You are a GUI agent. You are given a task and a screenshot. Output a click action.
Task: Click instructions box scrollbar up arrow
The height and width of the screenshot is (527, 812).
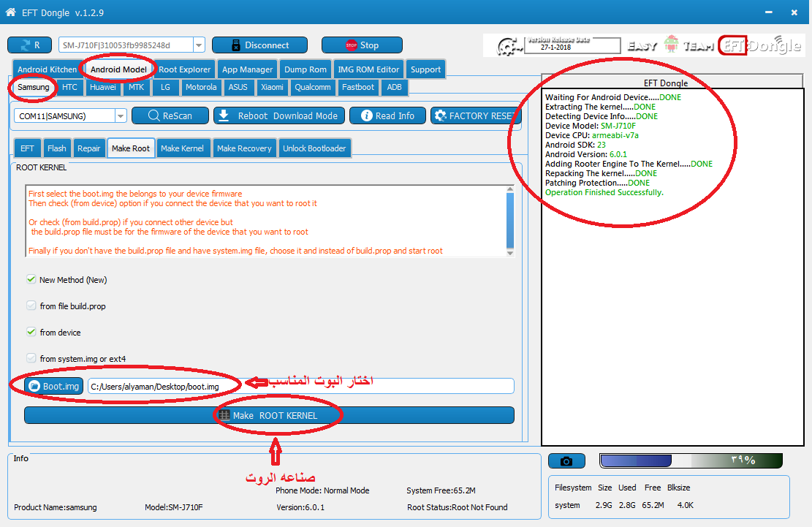point(509,189)
